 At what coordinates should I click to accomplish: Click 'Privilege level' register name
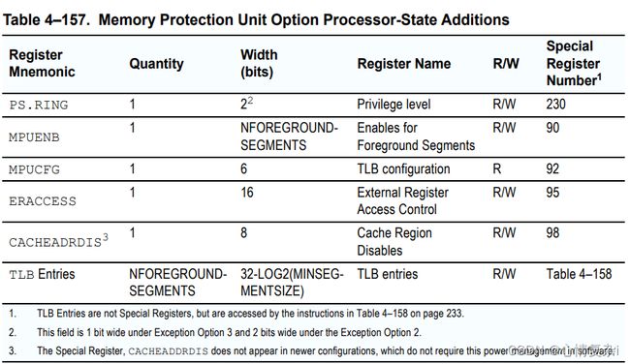(394, 105)
